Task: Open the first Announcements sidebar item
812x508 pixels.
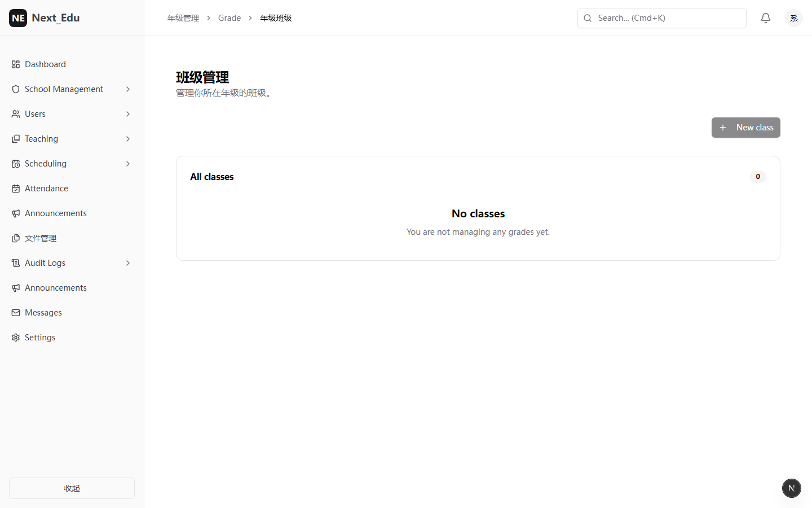Action: 72,213
